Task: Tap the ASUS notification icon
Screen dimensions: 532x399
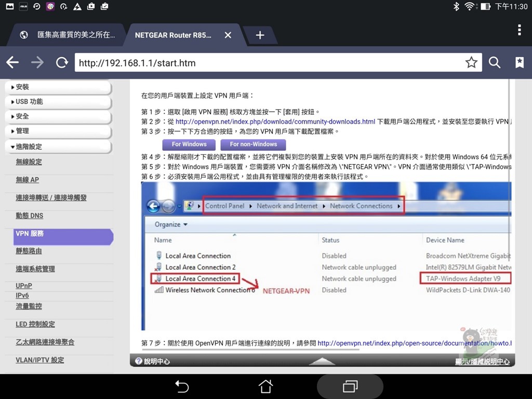Action: [23, 6]
